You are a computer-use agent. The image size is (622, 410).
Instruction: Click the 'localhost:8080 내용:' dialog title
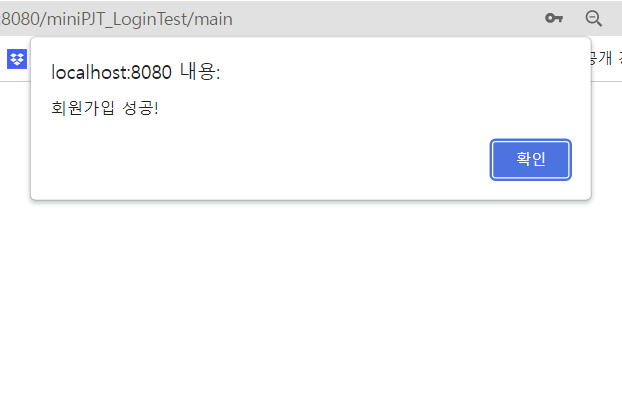[136, 72]
